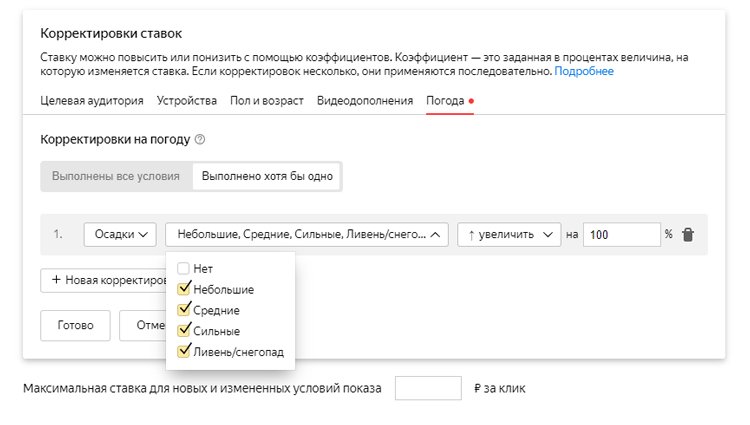Switch to Пол и возраст tab
Image resolution: width=750 pixels, height=425 pixels.
(x=266, y=101)
